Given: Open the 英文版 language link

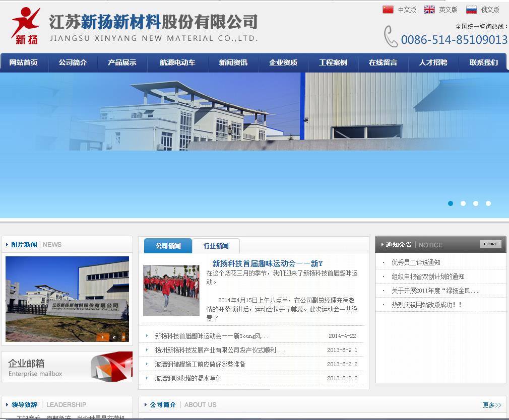Looking at the screenshot, I should tap(449, 10).
